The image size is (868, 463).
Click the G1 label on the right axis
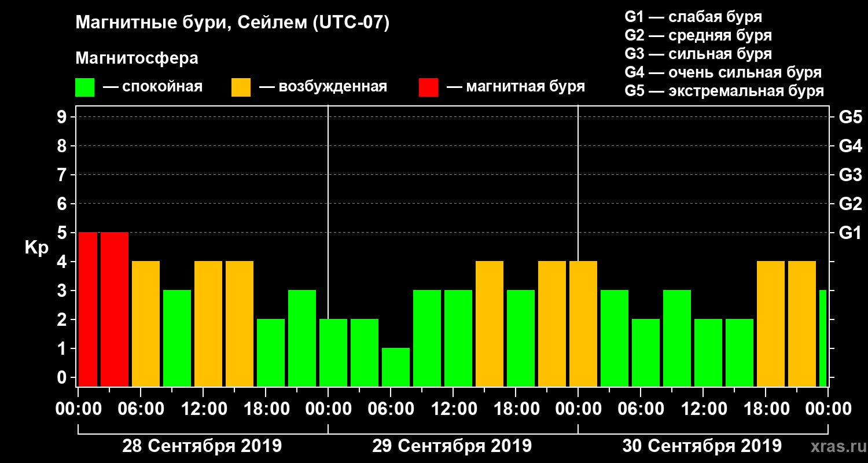point(850,233)
